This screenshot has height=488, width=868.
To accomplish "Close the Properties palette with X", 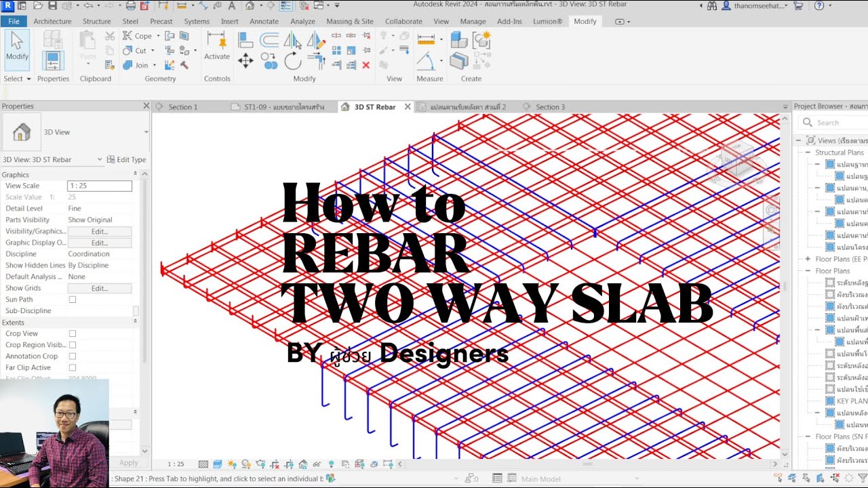I will (x=146, y=106).
